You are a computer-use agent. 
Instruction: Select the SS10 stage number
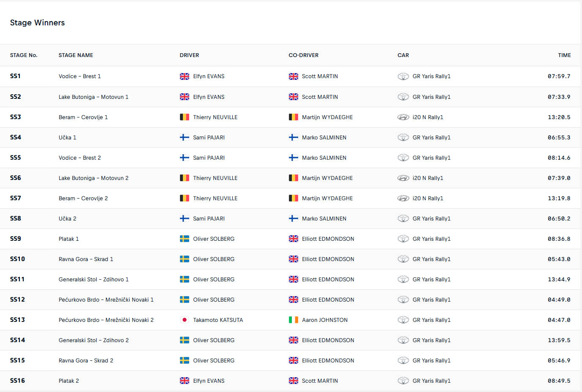click(x=17, y=259)
